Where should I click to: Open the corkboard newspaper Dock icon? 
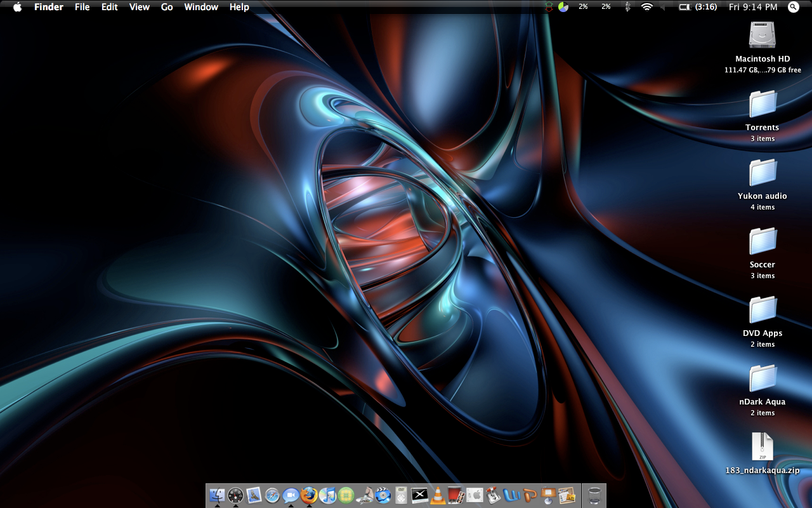566,495
